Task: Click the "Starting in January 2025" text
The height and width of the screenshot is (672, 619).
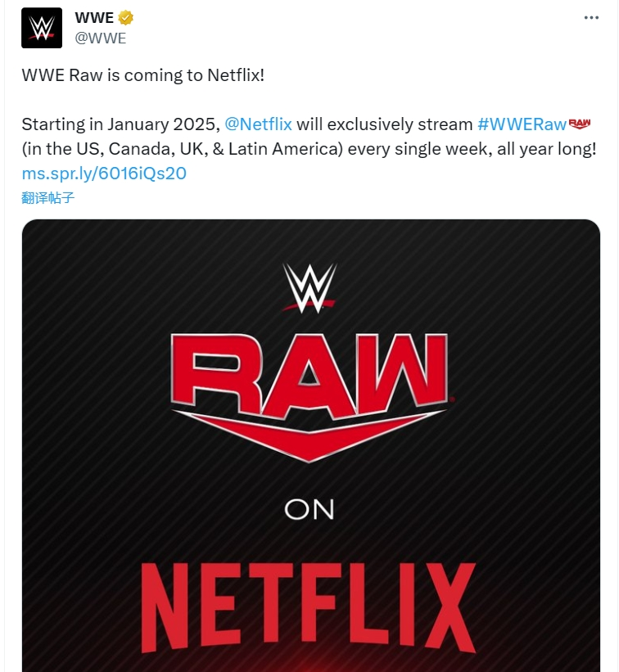Action: click(120, 124)
